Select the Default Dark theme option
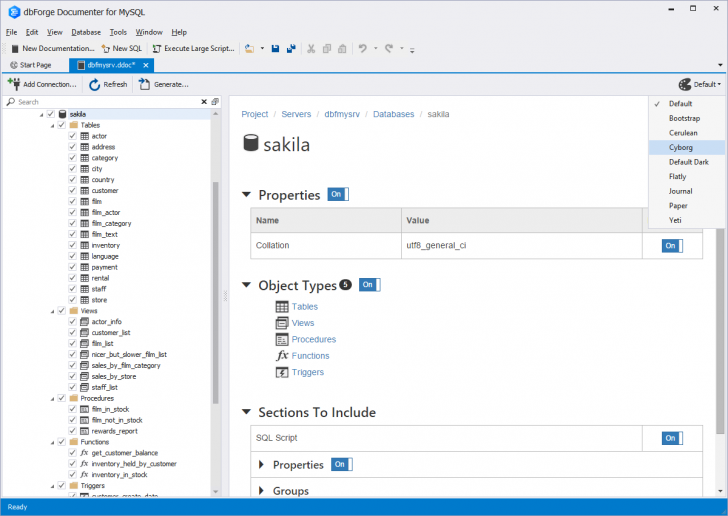The width and height of the screenshot is (728, 516). (x=687, y=162)
